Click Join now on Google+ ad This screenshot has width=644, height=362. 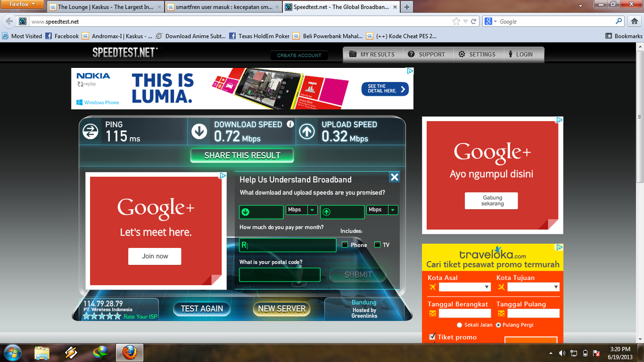154,256
